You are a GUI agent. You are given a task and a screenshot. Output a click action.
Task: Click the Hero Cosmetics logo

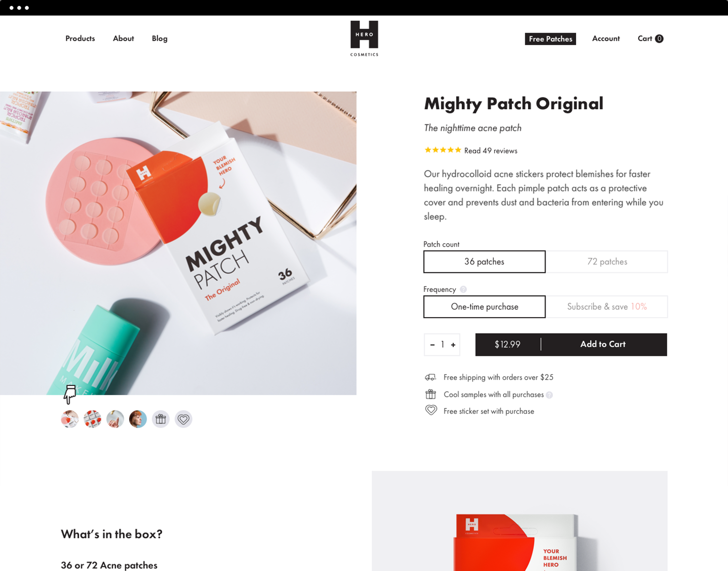click(364, 38)
